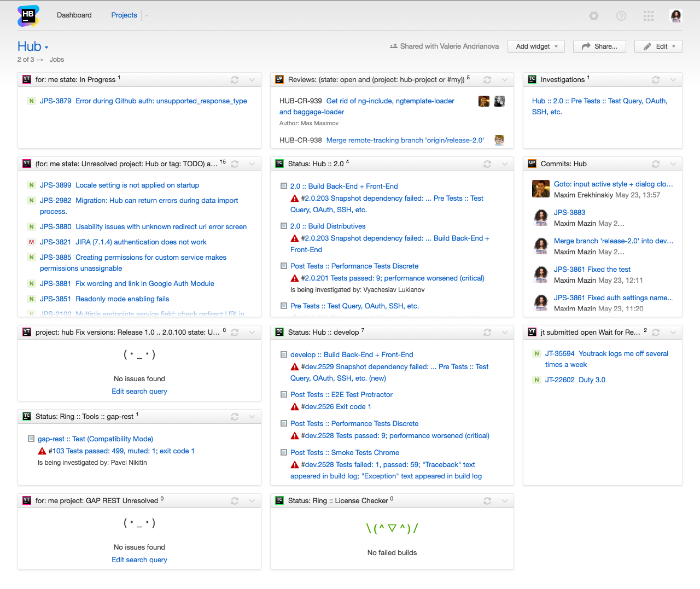Image resolution: width=700 pixels, height=589 pixels.
Task: Click the Share... button
Action: pos(599,46)
